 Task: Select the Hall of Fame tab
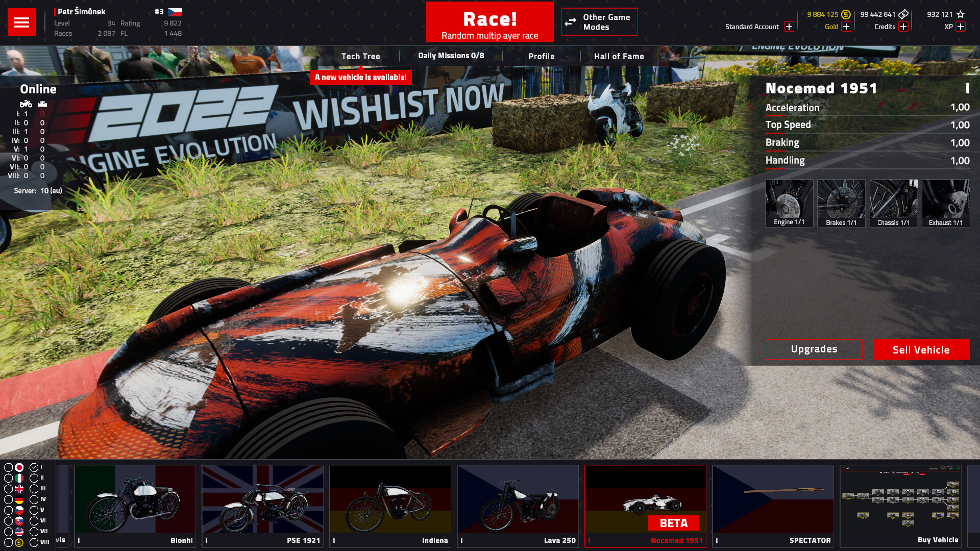click(x=619, y=56)
